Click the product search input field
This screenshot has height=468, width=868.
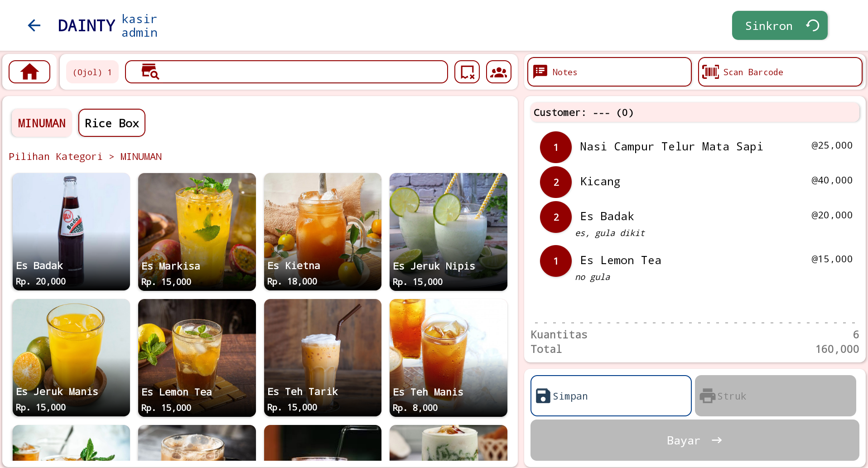[x=286, y=72]
